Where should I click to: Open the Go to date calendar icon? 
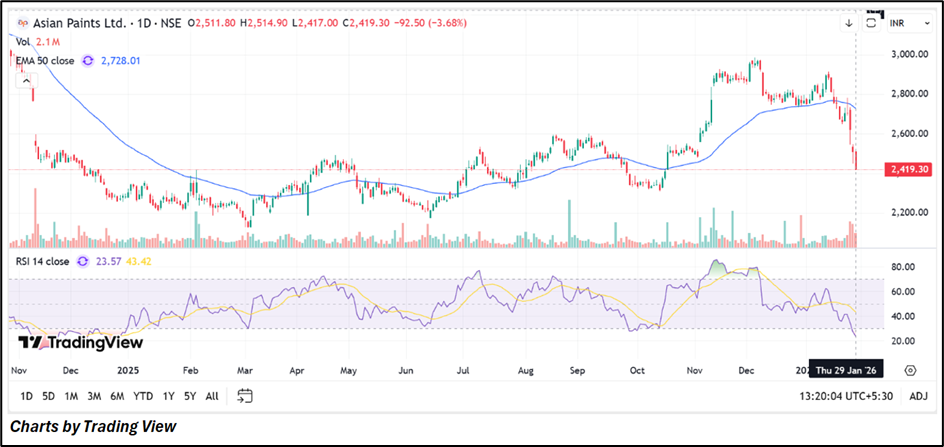[x=244, y=396]
